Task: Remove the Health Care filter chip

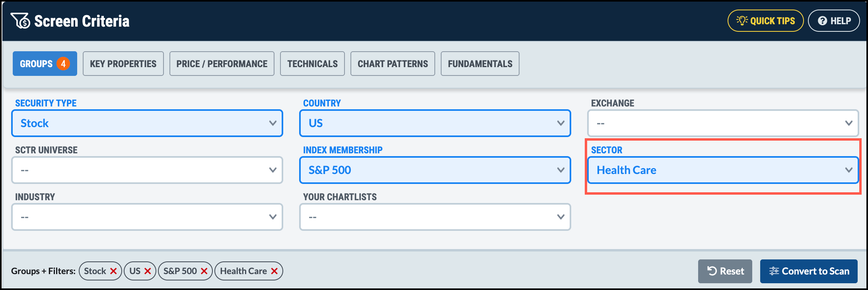Action: click(x=274, y=271)
